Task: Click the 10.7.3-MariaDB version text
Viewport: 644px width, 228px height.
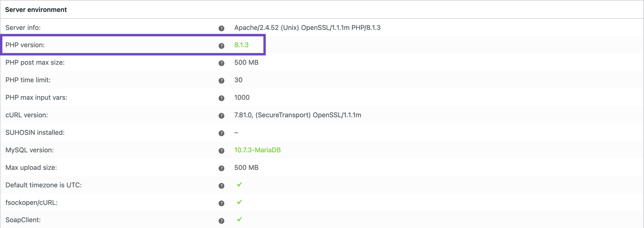Action: [257, 150]
